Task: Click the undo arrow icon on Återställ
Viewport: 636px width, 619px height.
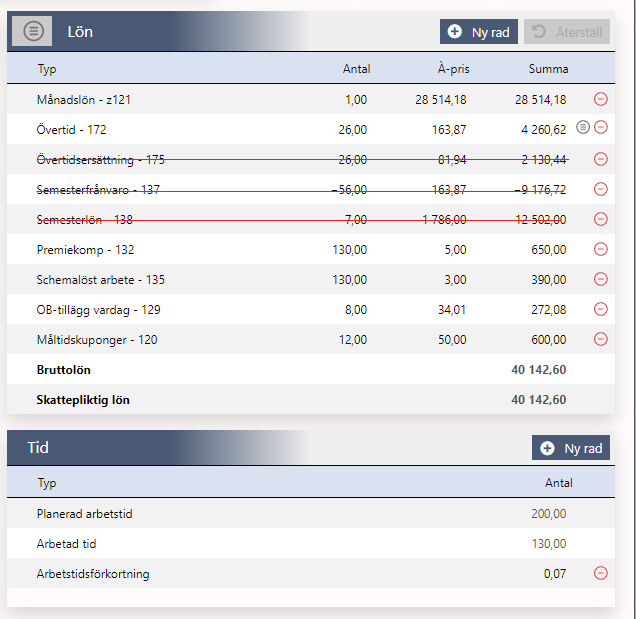Action: 539,31
